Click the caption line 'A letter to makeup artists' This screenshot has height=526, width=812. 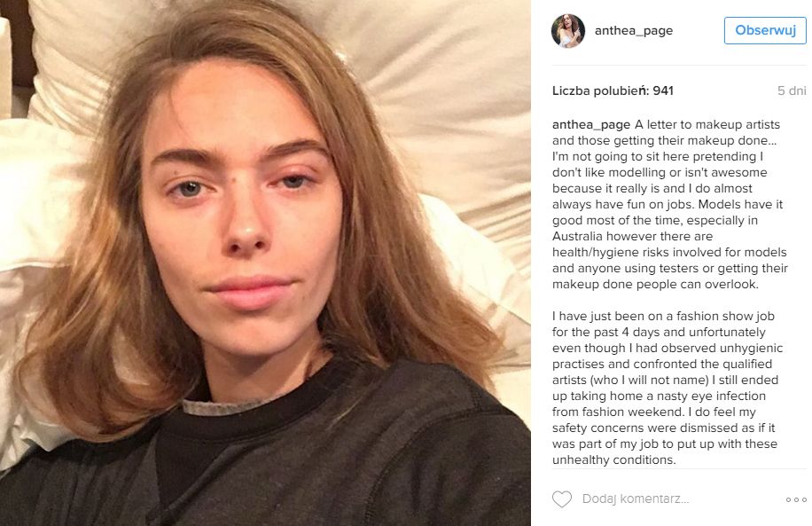(707, 124)
